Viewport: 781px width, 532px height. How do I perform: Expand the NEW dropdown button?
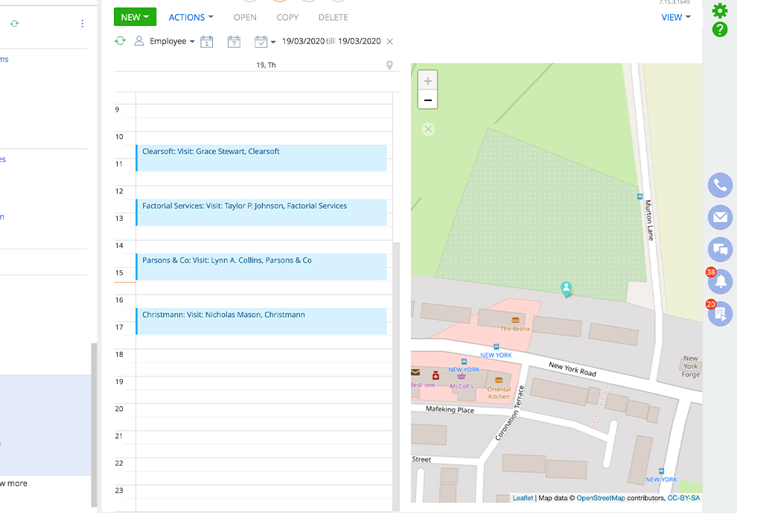click(135, 17)
